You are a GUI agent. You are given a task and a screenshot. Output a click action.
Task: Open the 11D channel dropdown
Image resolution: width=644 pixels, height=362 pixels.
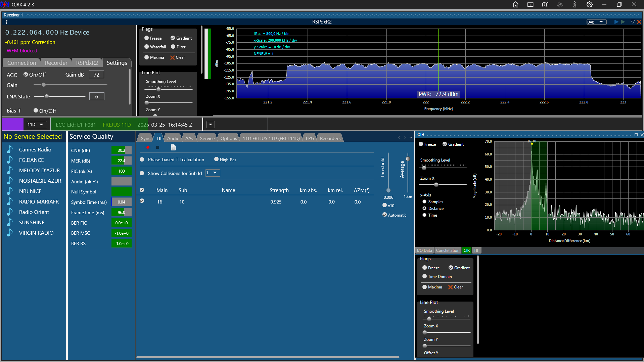tap(36, 124)
